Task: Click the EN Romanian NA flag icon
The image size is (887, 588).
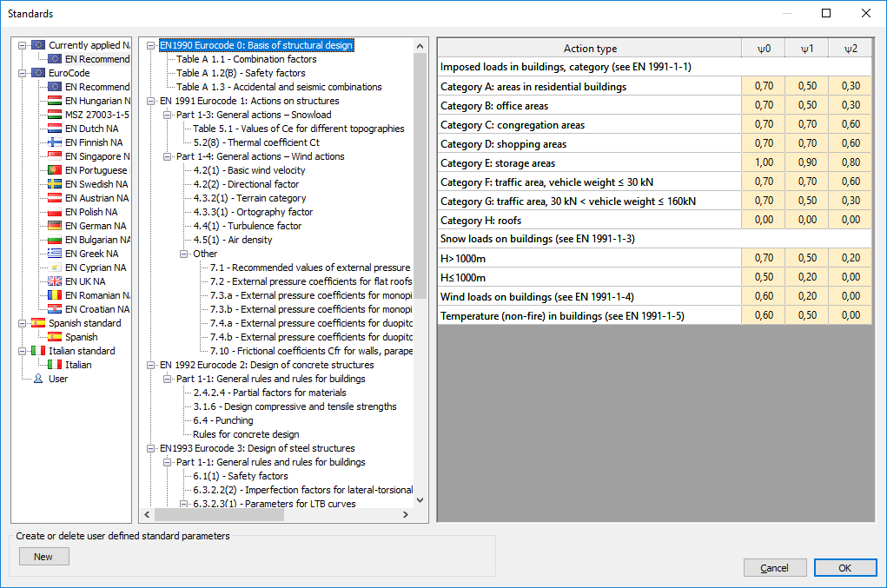Action: tap(55, 295)
